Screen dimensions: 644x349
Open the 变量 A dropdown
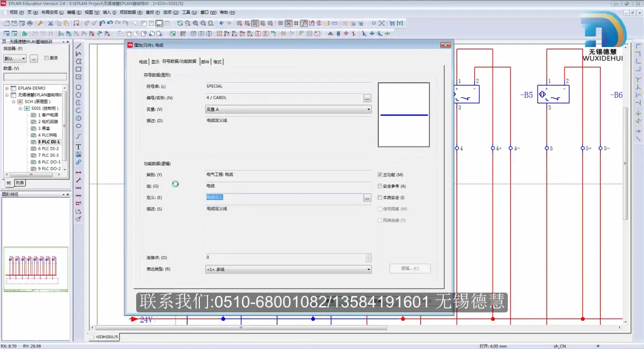pyautogui.click(x=289, y=109)
